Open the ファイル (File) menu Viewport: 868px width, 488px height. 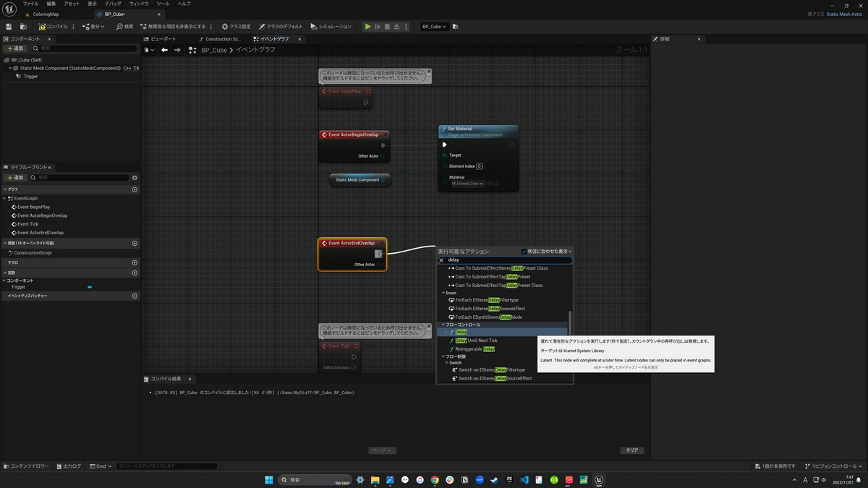click(x=30, y=4)
